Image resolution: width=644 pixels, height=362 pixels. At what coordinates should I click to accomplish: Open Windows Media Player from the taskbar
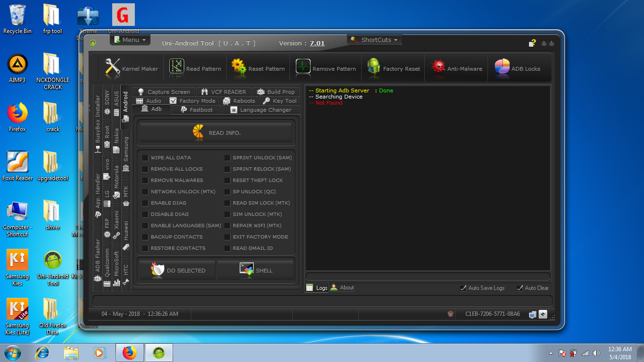pos(99,353)
